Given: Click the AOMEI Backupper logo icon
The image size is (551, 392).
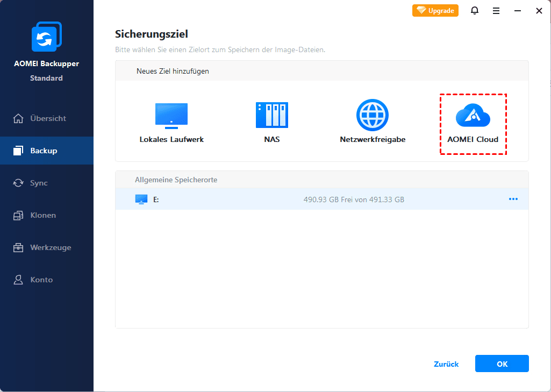Looking at the screenshot, I should pyautogui.click(x=46, y=37).
